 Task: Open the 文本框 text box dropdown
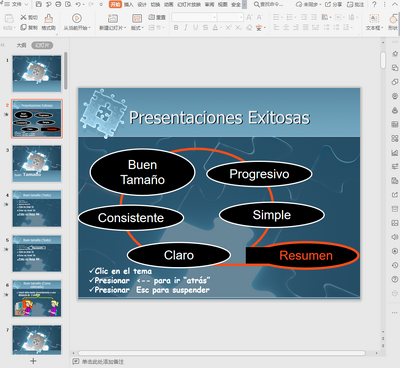point(374,28)
